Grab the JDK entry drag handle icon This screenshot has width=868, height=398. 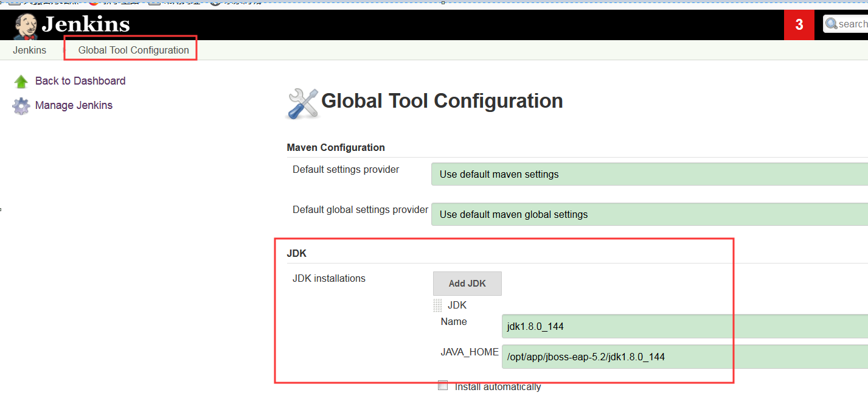(437, 305)
